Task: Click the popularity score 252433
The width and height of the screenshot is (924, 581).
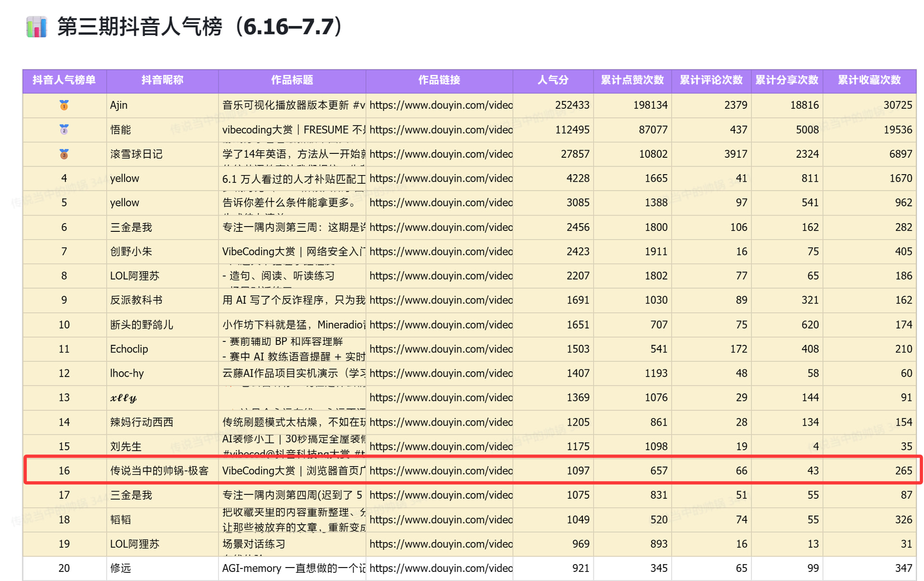Action: (572, 105)
